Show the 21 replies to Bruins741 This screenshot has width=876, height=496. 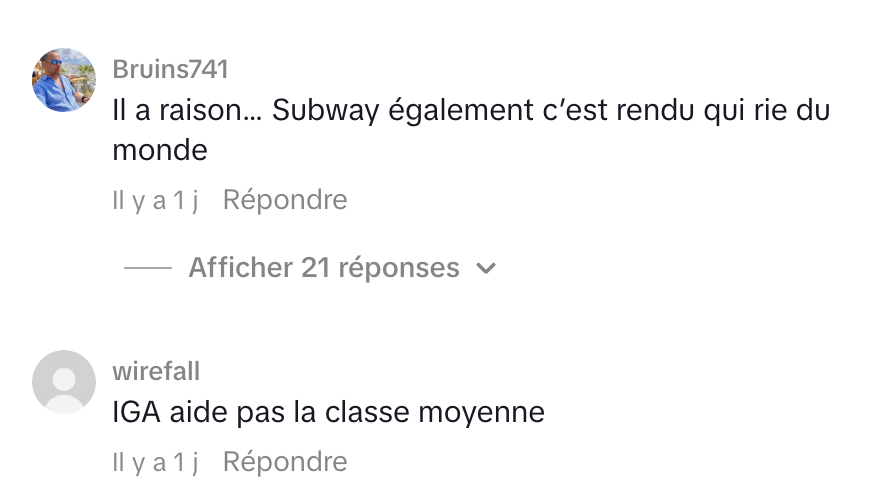pyautogui.click(x=324, y=268)
